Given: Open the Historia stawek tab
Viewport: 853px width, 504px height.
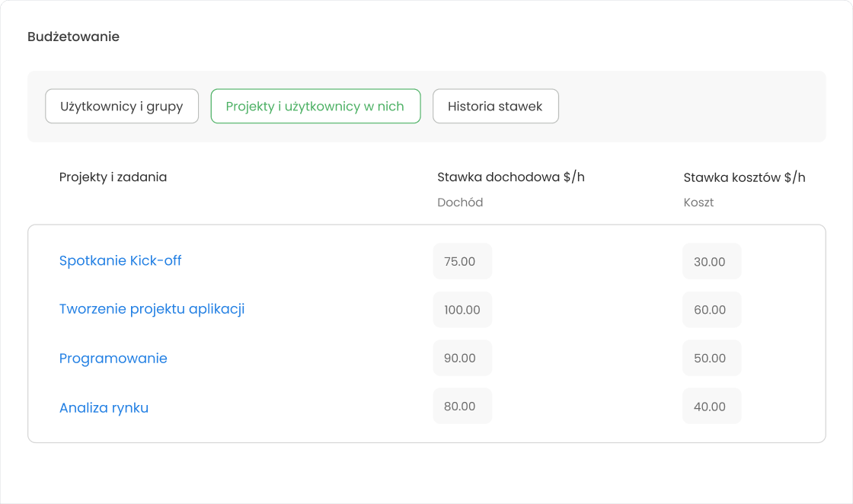Looking at the screenshot, I should 495,107.
